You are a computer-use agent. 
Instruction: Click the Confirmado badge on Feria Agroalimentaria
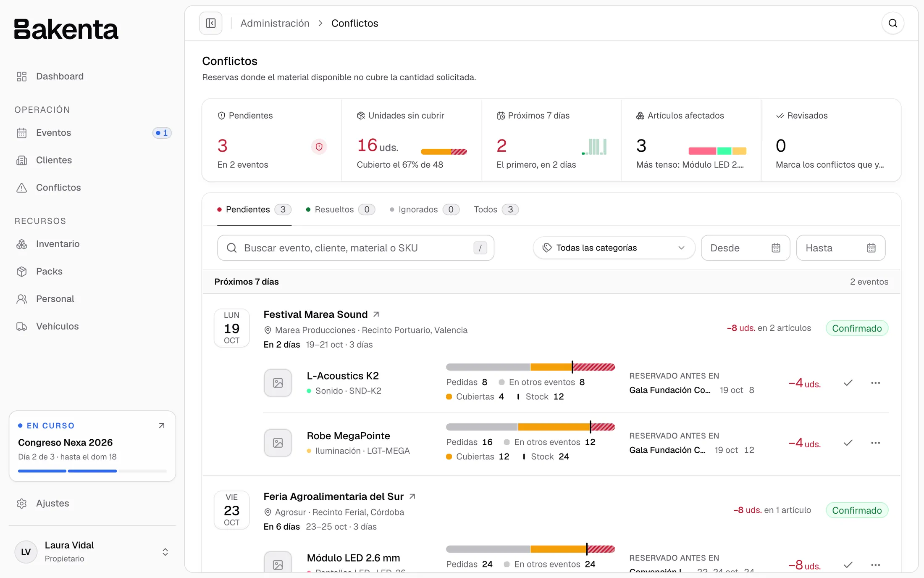coord(857,510)
